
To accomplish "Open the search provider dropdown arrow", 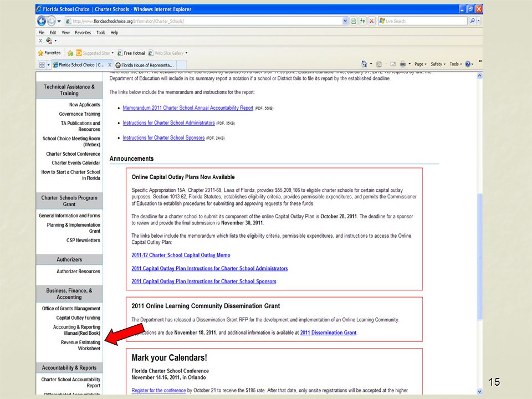I will click(478, 21).
